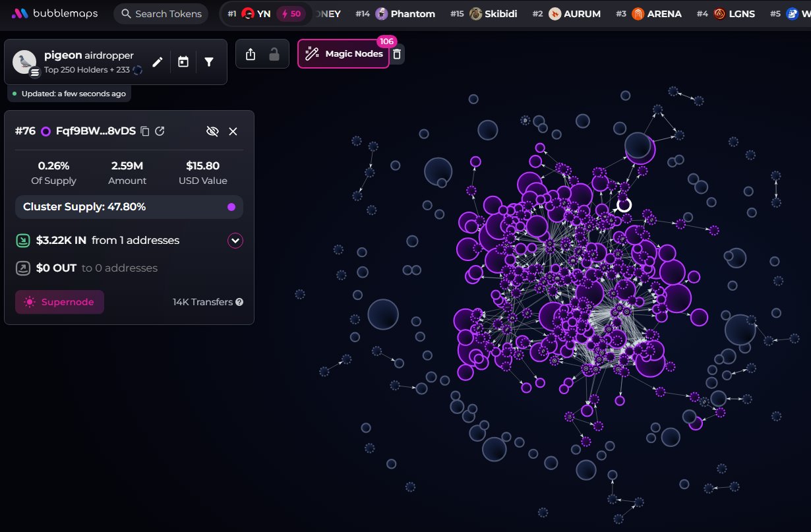Image resolution: width=811 pixels, height=532 pixels.
Task: Open the calendar date picker icon
Action: pos(183,62)
